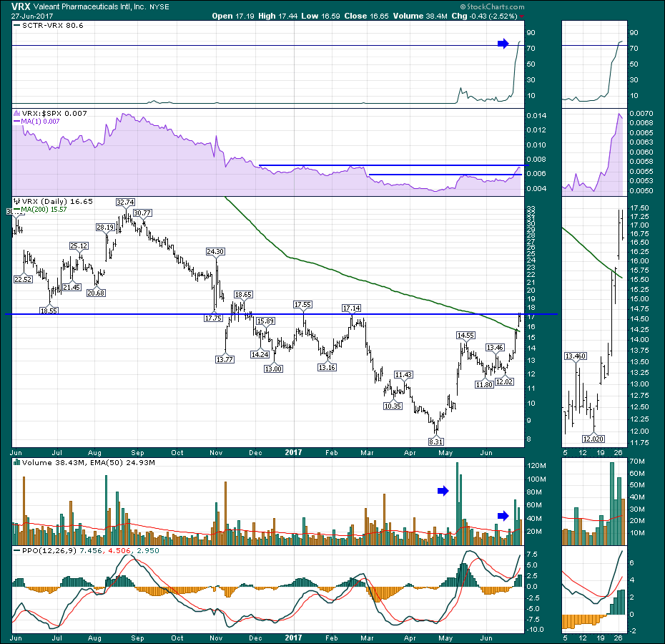Click the 30.77 price label

[x=142, y=213]
